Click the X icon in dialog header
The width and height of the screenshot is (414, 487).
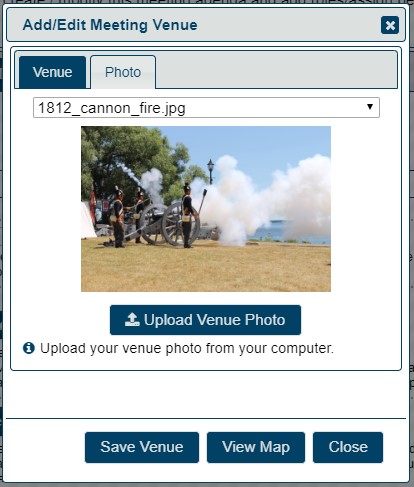click(390, 25)
